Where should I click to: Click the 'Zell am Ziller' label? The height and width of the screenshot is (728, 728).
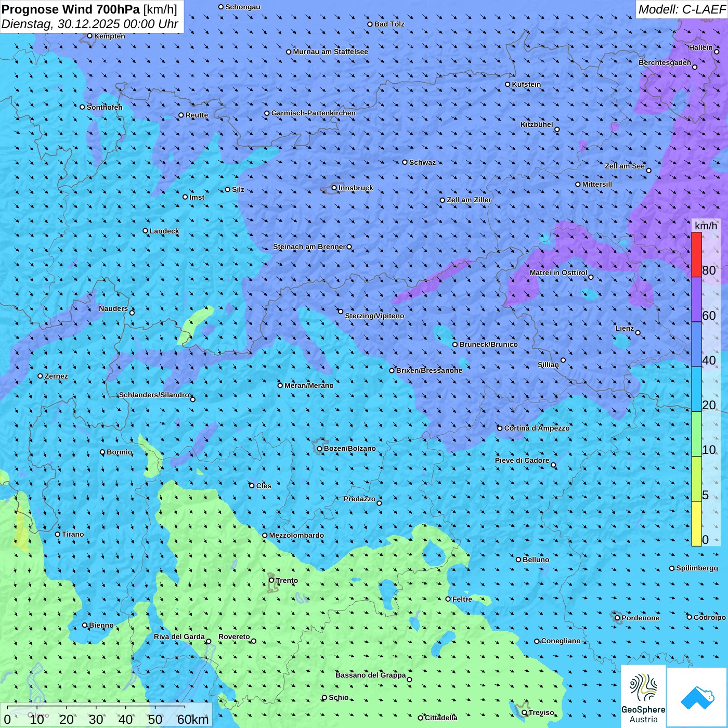469,200
